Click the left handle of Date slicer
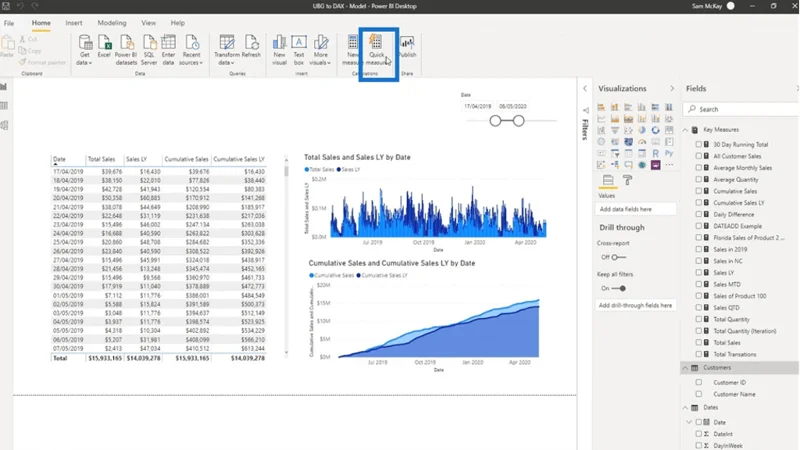Screen dimensions: 800x450 pos(495,121)
